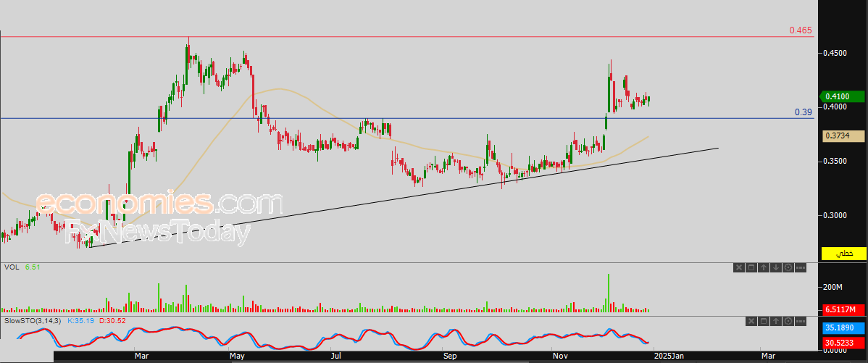Click the D:30.52 stochastic value
868x363 pixels.
pos(112,320)
